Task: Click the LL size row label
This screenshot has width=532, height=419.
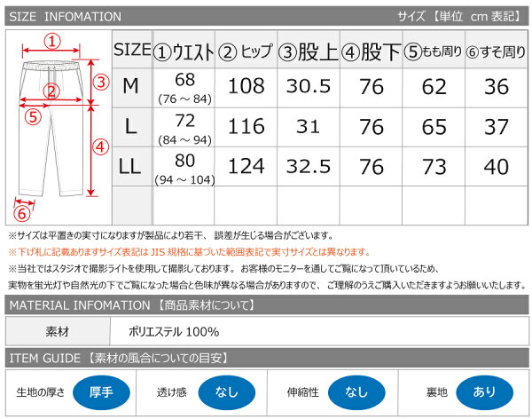Action: pyautogui.click(x=131, y=167)
